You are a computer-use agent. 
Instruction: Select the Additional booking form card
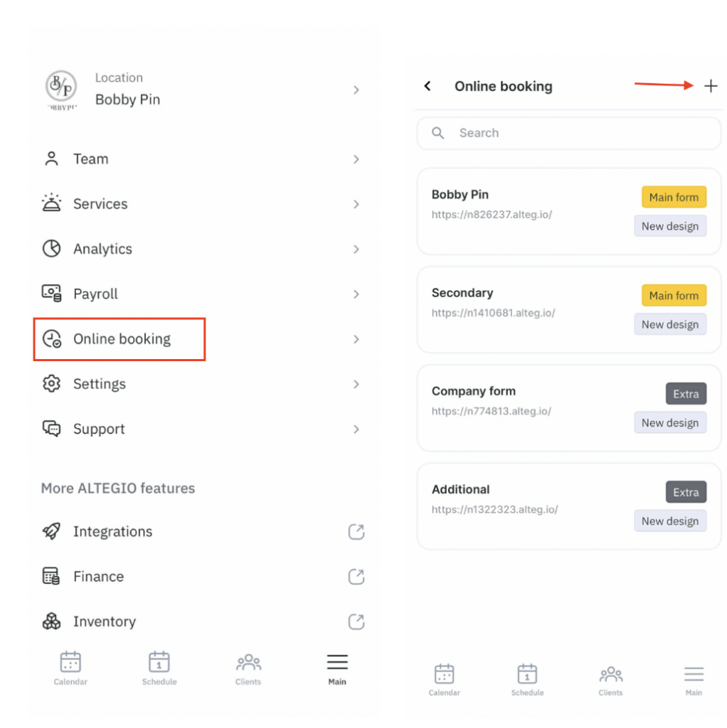click(526, 505)
